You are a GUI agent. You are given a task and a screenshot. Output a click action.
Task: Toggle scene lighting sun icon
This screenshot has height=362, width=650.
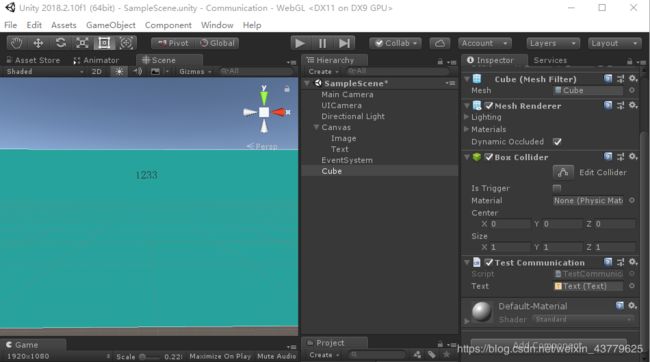point(119,71)
